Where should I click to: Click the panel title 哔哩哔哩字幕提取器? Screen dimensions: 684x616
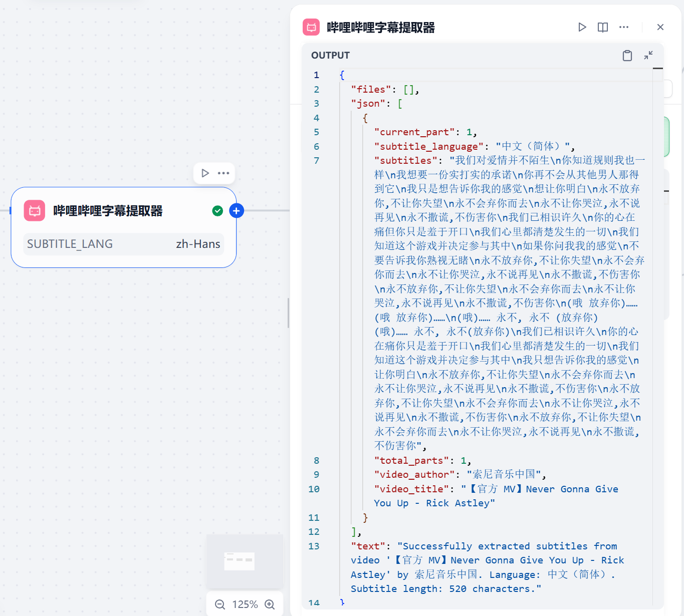(380, 28)
